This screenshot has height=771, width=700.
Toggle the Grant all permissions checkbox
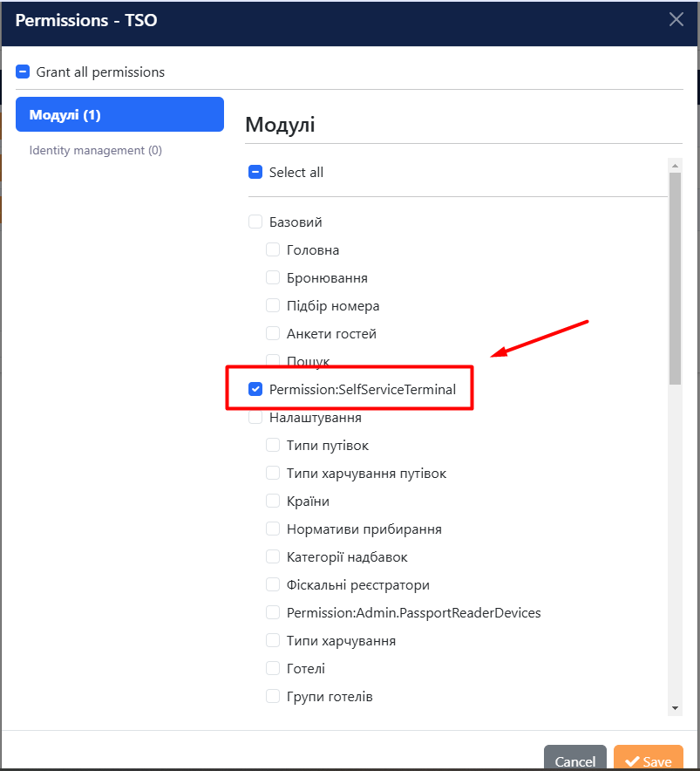coord(24,72)
